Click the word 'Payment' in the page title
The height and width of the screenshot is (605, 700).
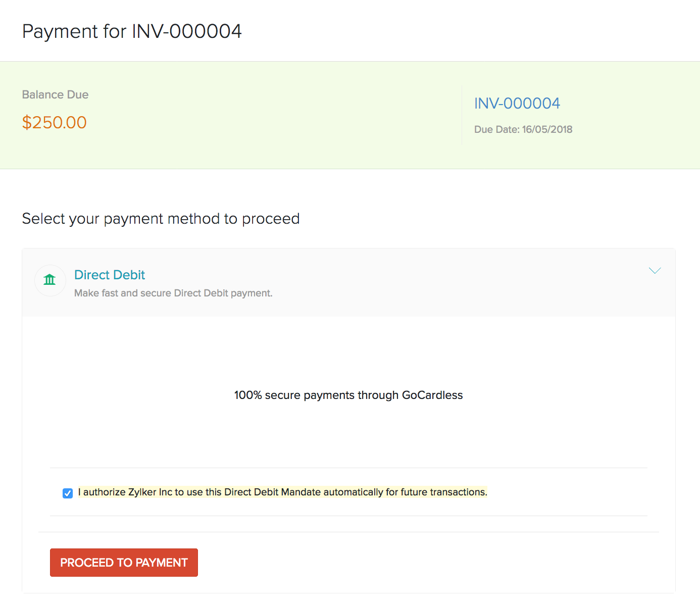coord(60,31)
